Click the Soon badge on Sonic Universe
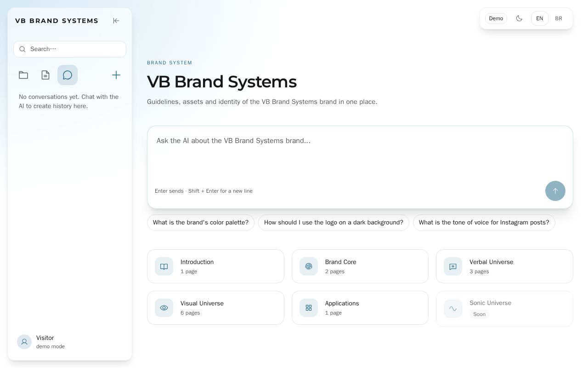This screenshot has width=588, height=368. click(x=479, y=314)
